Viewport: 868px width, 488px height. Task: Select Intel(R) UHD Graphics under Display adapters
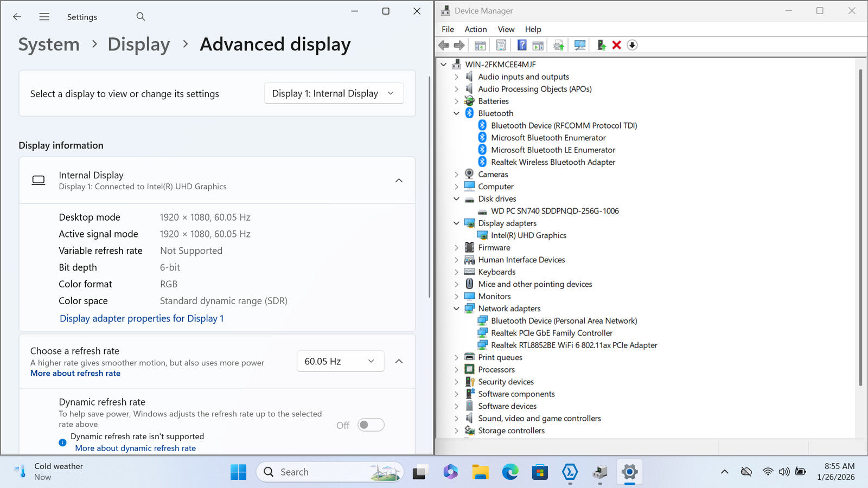(x=528, y=235)
